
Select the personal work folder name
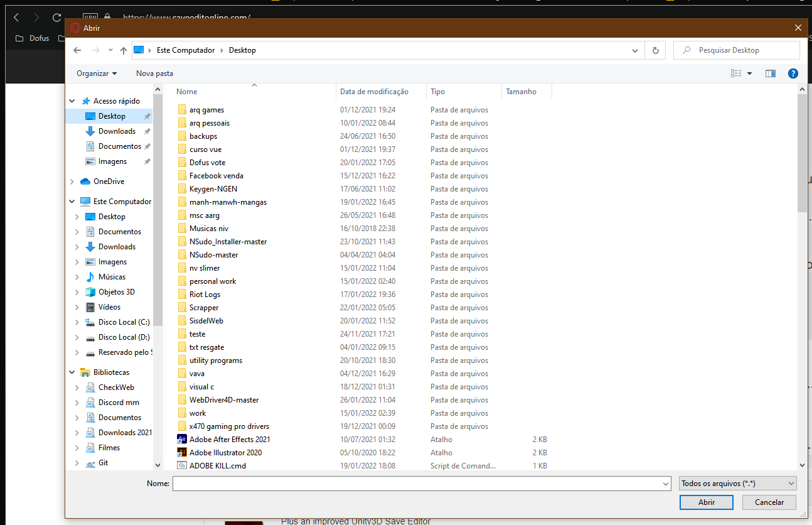pyautogui.click(x=213, y=281)
